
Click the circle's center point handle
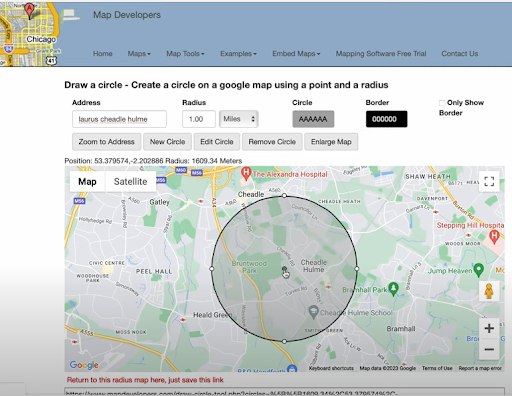coord(284,268)
